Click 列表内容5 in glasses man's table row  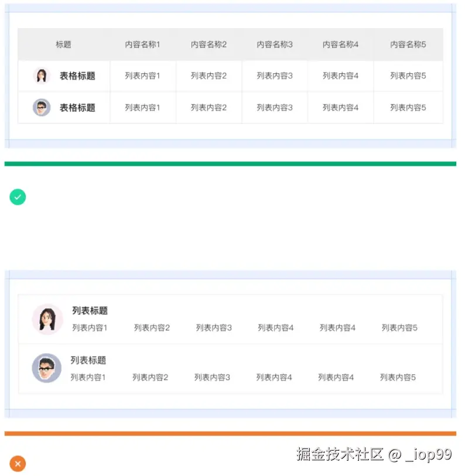[408, 108]
